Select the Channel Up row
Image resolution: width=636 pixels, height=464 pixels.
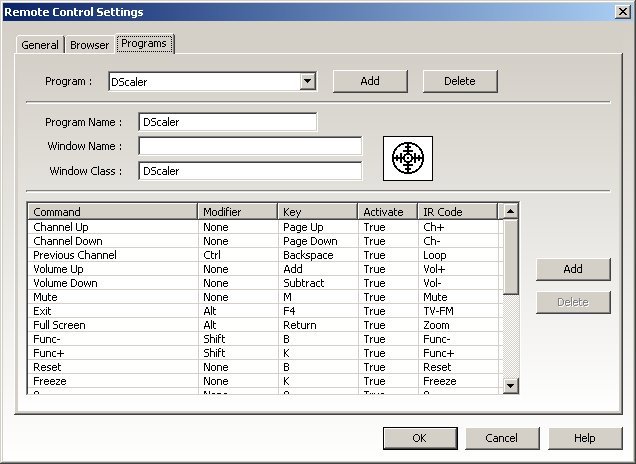pos(265,227)
